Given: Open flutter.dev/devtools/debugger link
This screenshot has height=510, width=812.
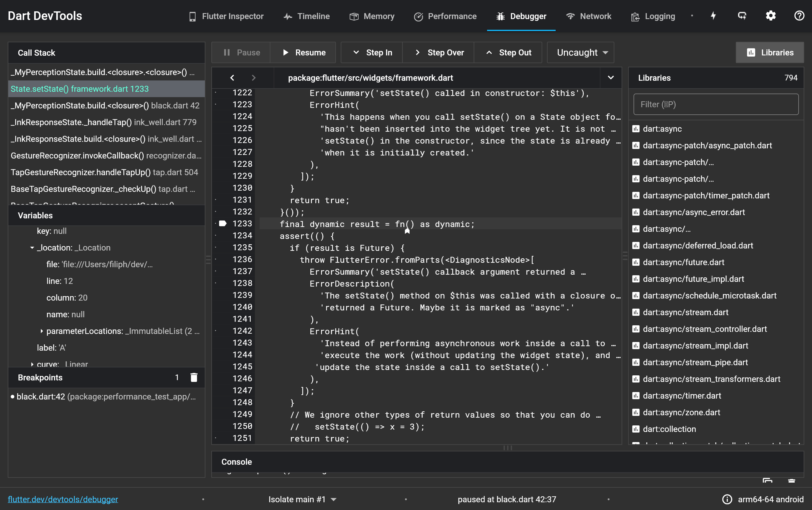Looking at the screenshot, I should click(63, 499).
